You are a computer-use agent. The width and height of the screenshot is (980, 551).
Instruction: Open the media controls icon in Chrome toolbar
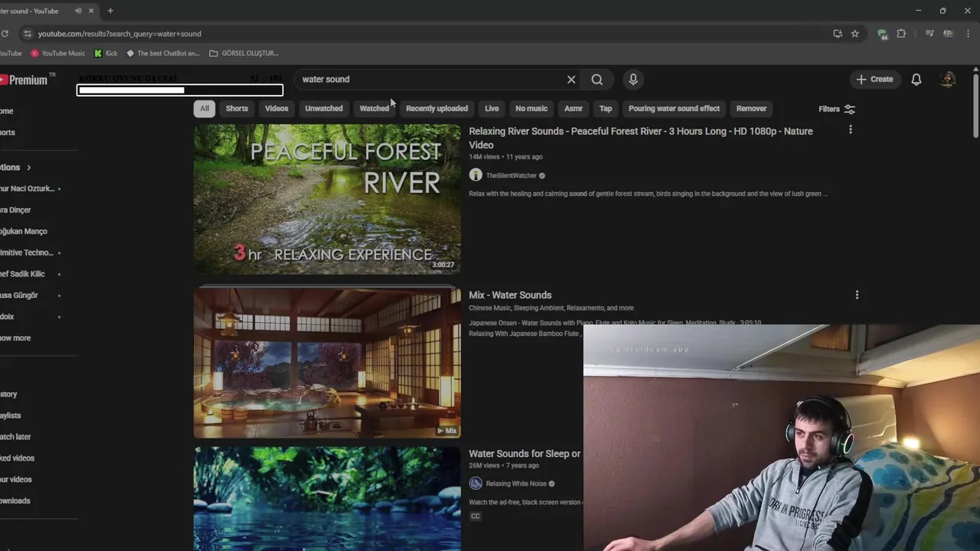point(929,34)
